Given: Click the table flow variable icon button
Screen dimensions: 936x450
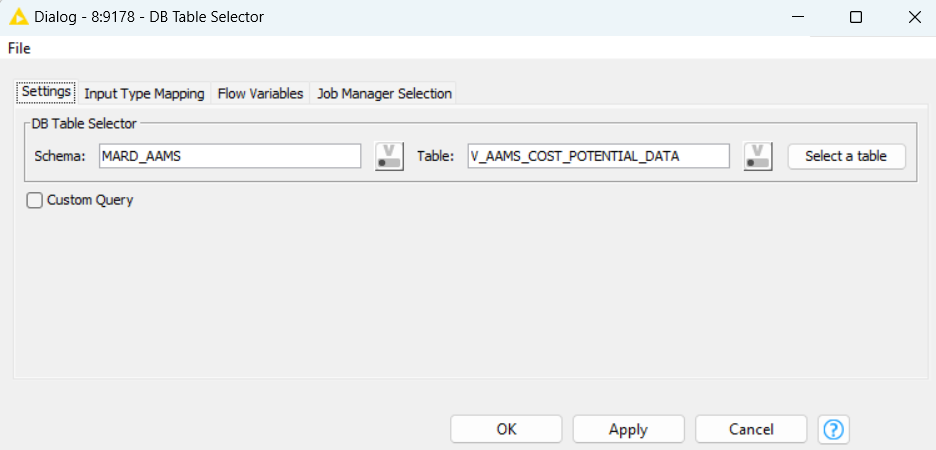Looking at the screenshot, I should pos(757,156).
